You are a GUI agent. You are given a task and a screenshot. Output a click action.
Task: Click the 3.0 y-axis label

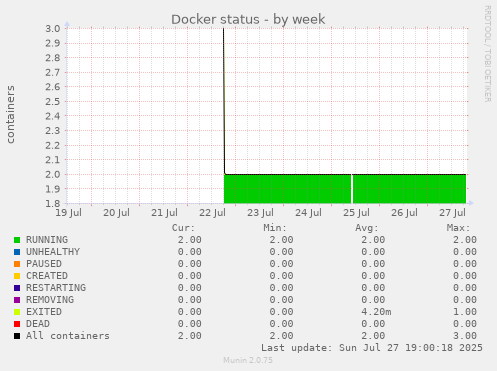click(x=53, y=29)
